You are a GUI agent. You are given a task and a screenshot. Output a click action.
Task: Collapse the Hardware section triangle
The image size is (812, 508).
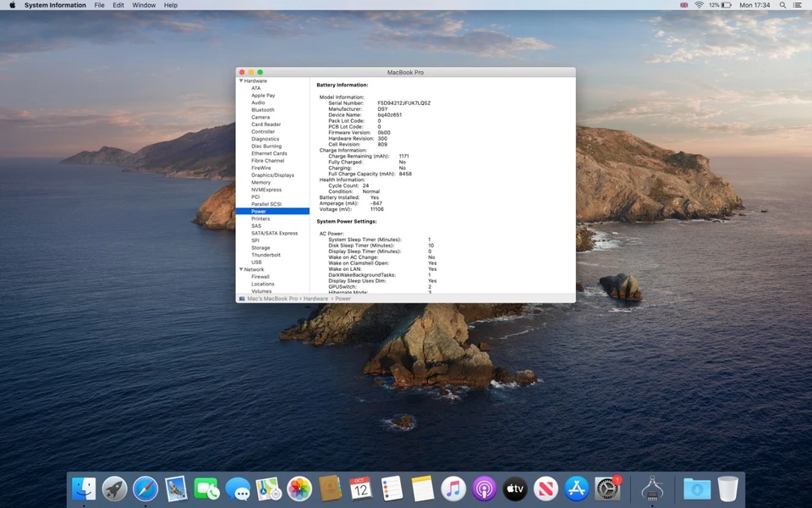pos(241,81)
